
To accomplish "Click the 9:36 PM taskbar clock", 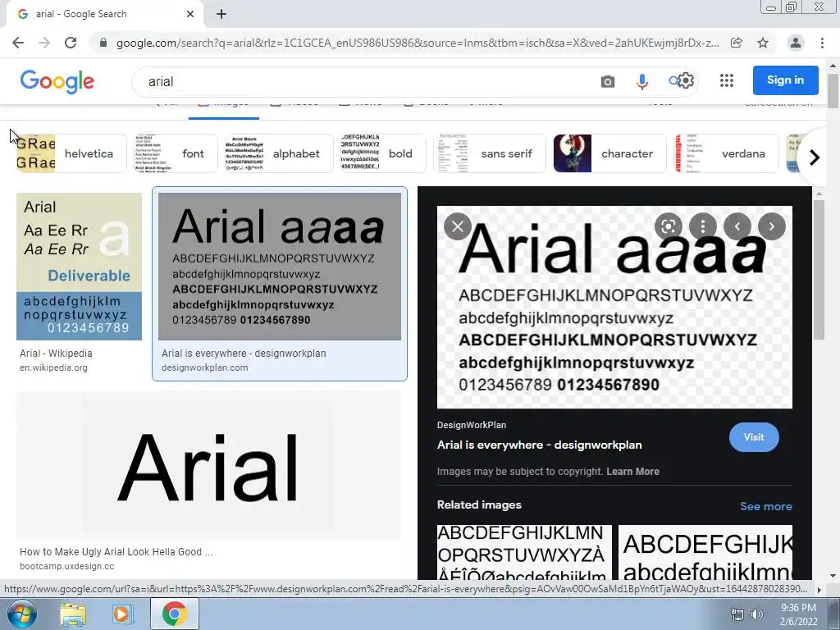I will click(798, 614).
